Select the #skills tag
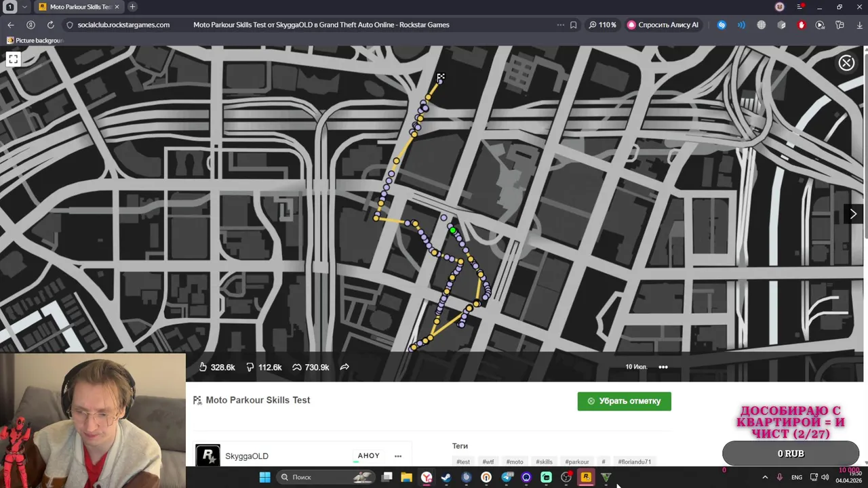Viewport: 868px width, 488px height. pyautogui.click(x=545, y=462)
